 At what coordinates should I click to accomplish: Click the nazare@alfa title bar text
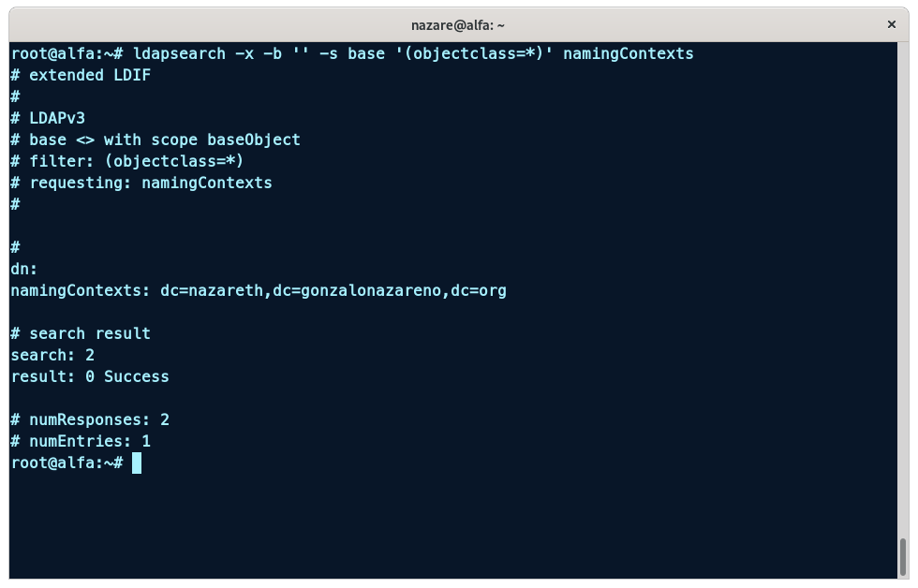tap(458, 25)
